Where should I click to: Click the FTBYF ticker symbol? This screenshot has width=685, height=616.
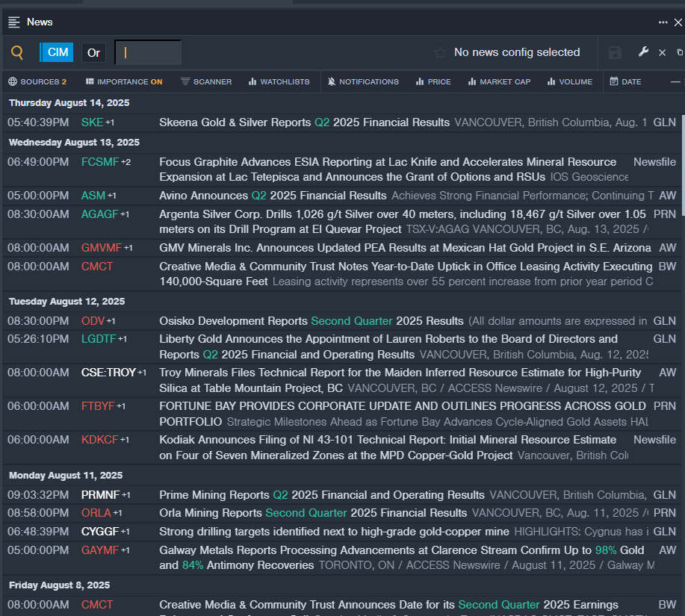[x=98, y=406]
